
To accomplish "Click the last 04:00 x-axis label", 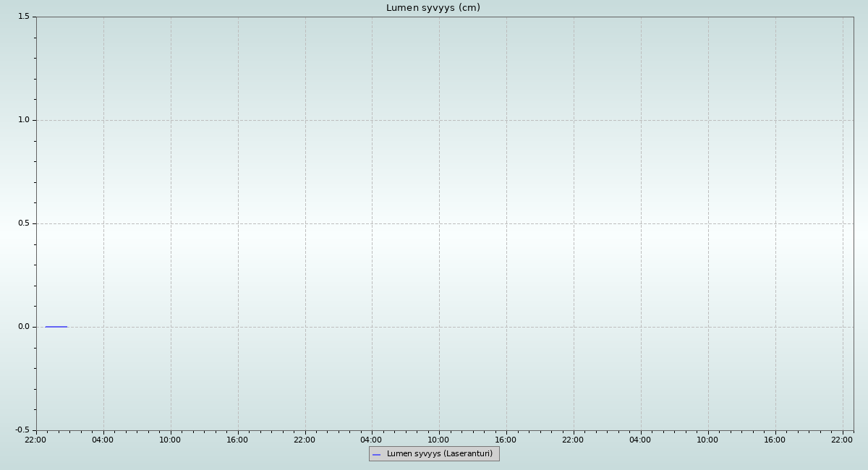I will pyautogui.click(x=640, y=440).
